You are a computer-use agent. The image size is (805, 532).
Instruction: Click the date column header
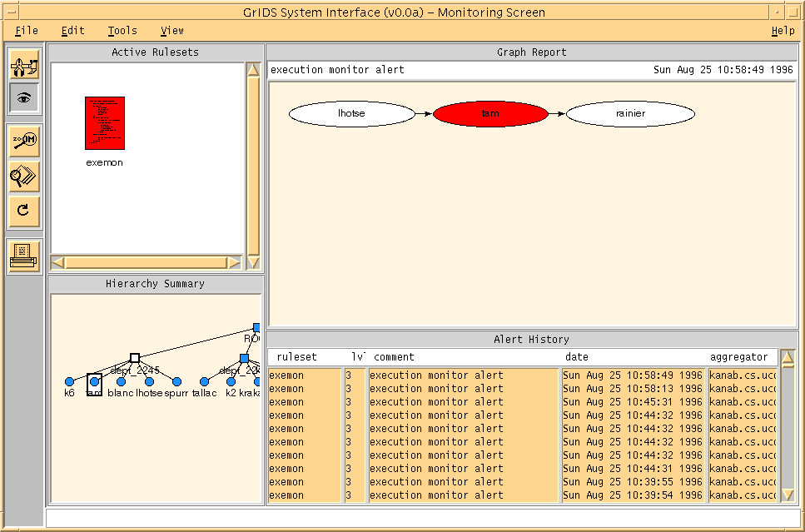[x=575, y=356]
